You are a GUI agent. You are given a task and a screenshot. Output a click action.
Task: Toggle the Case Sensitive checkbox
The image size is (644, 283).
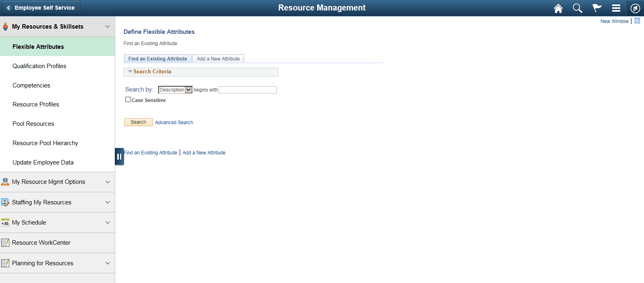pos(128,100)
